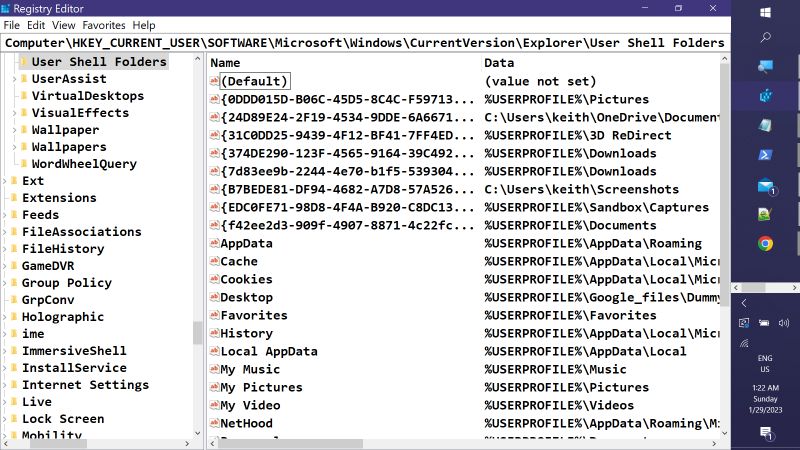800x450 pixels.
Task: Open Mail app in taskbar
Action: click(x=766, y=186)
